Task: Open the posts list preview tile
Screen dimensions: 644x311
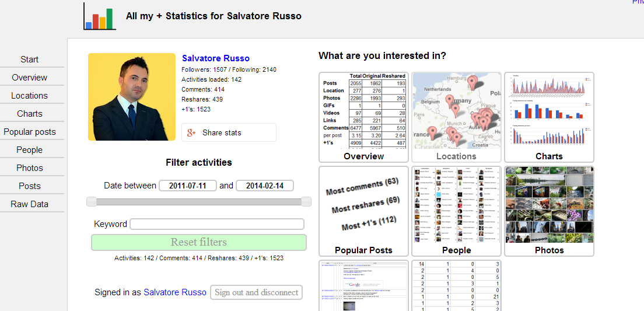Action: (364, 285)
